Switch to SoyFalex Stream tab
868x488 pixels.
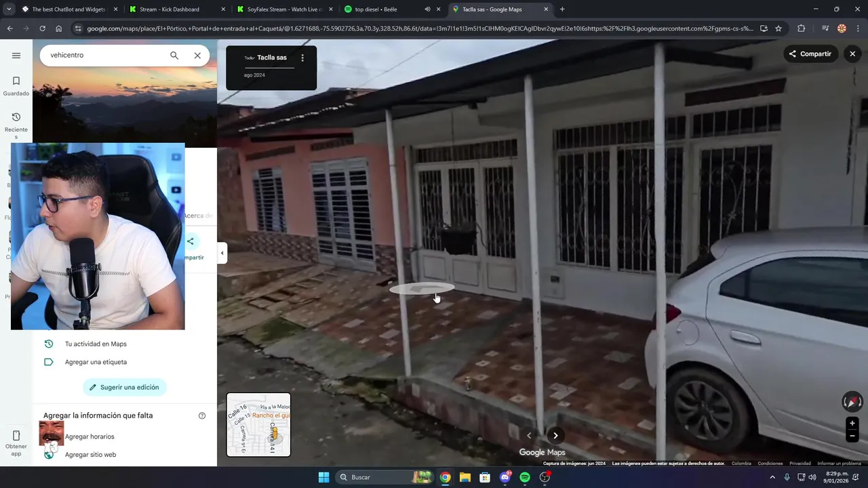click(285, 9)
